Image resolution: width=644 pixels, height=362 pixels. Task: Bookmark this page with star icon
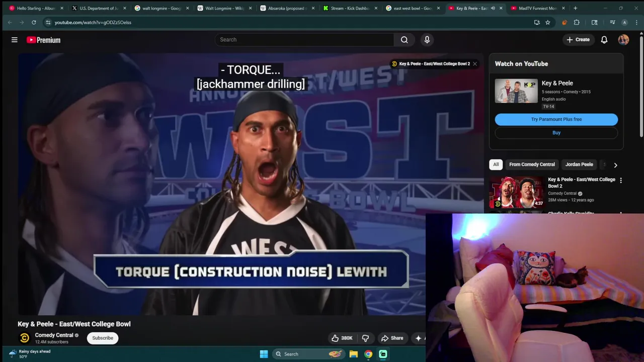(x=547, y=22)
